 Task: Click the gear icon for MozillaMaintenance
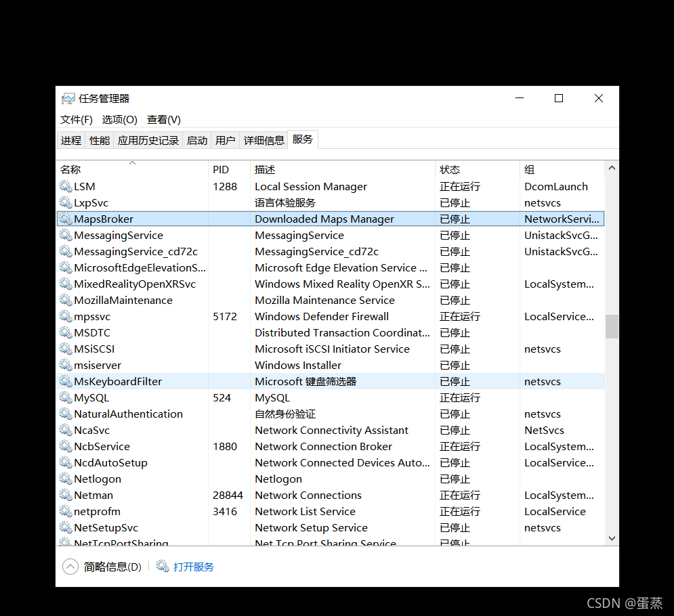tap(66, 300)
